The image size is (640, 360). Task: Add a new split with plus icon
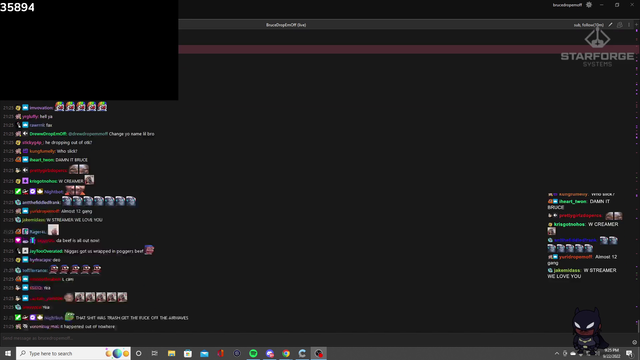click(x=636, y=25)
